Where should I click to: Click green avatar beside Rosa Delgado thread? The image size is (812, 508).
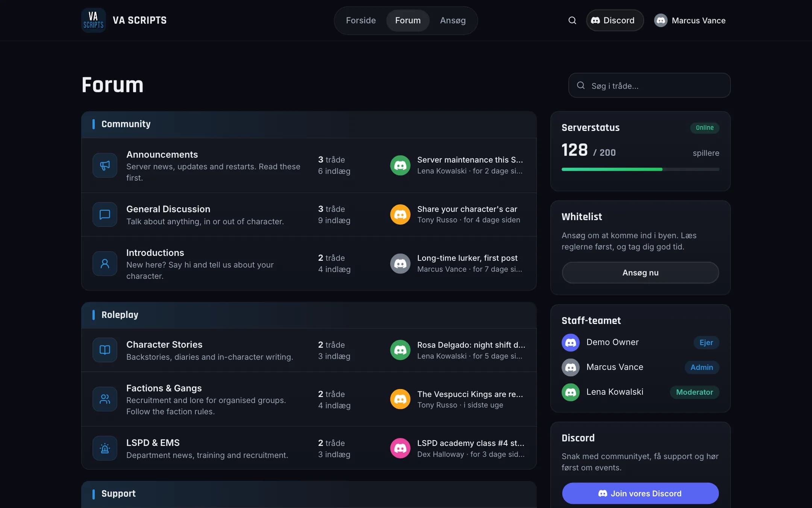[400, 350]
